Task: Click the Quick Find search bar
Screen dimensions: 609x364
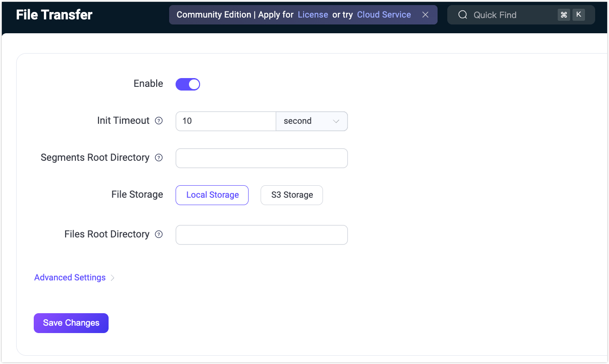Action: tap(508, 14)
